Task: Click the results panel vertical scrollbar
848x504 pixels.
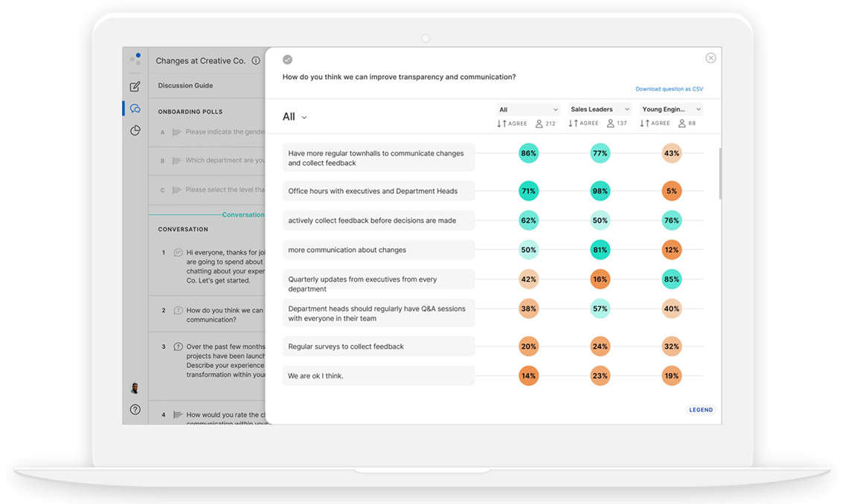Action: click(720, 173)
